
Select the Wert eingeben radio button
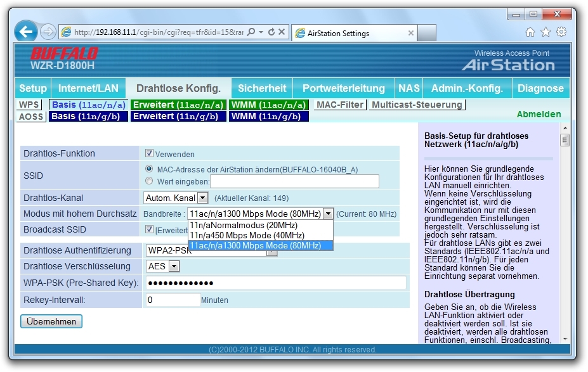149,181
